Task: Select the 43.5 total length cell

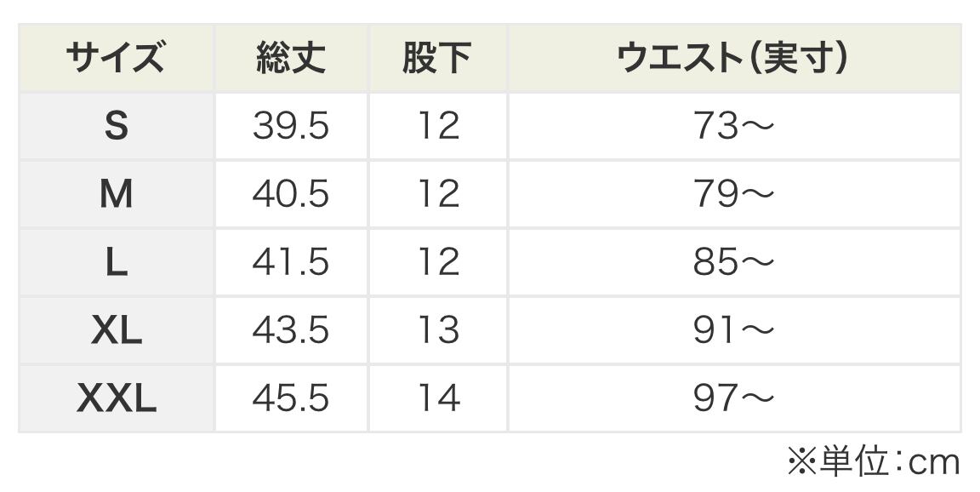Action: pos(291,330)
